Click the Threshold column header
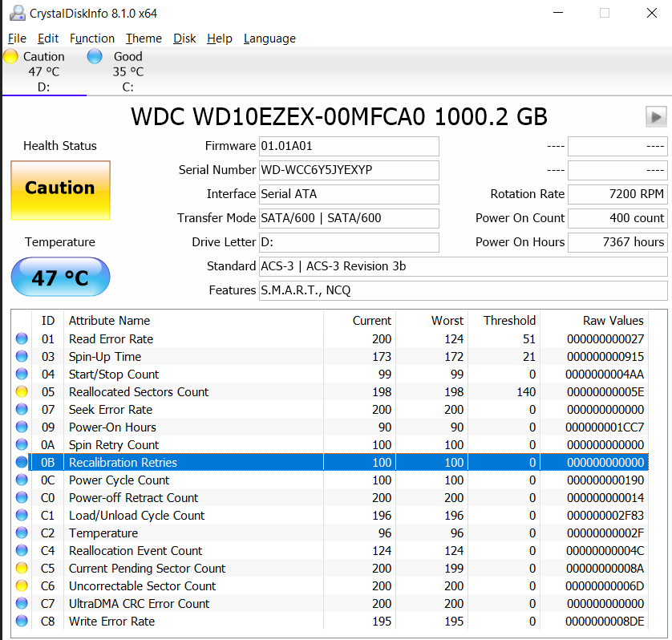The image size is (672, 640). tap(504, 321)
